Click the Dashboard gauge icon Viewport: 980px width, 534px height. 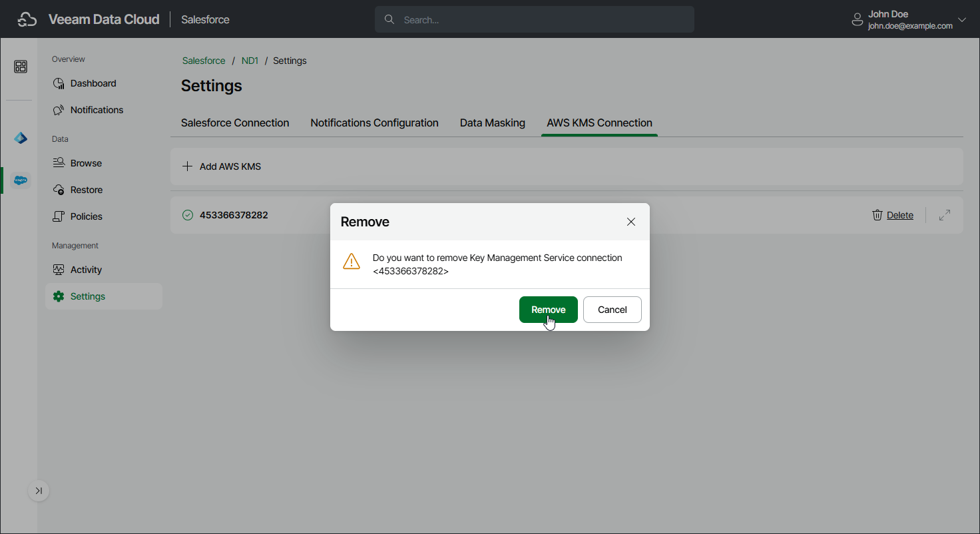(59, 83)
